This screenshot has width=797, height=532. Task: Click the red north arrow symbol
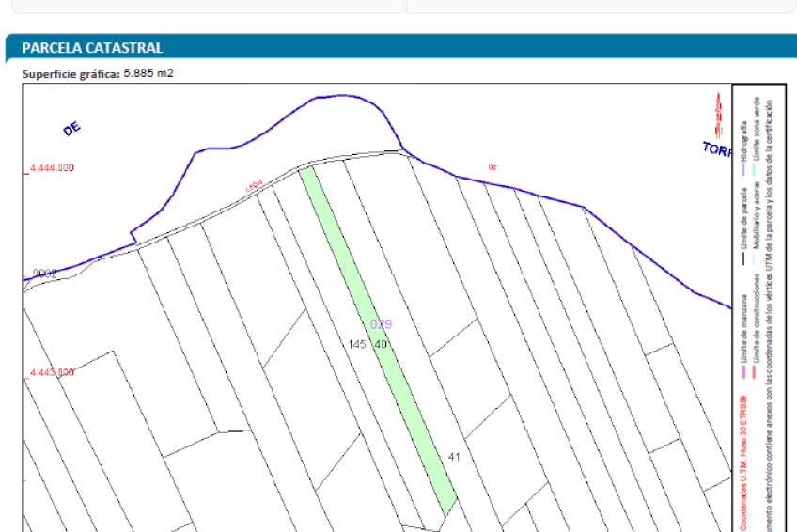coord(719,115)
